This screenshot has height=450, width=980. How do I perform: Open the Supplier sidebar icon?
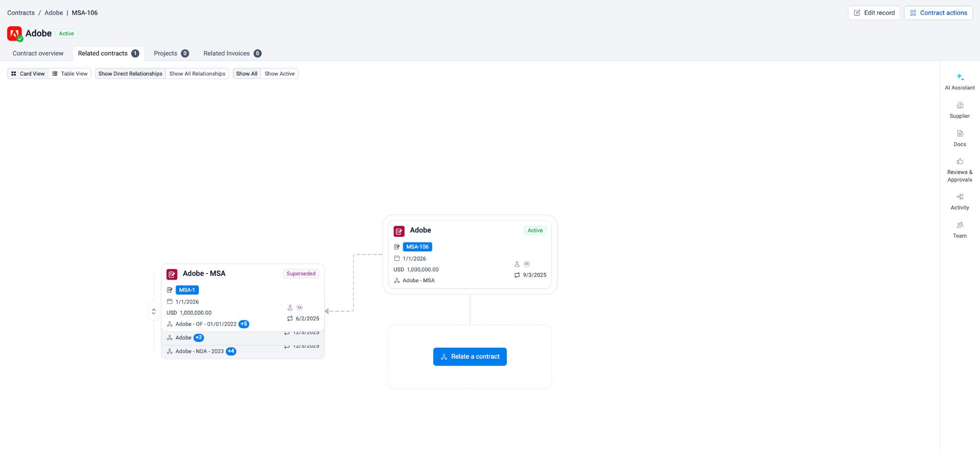coord(959,110)
